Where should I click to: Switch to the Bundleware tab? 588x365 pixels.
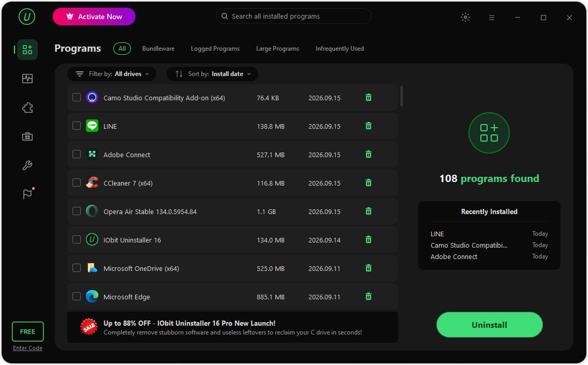(x=158, y=49)
